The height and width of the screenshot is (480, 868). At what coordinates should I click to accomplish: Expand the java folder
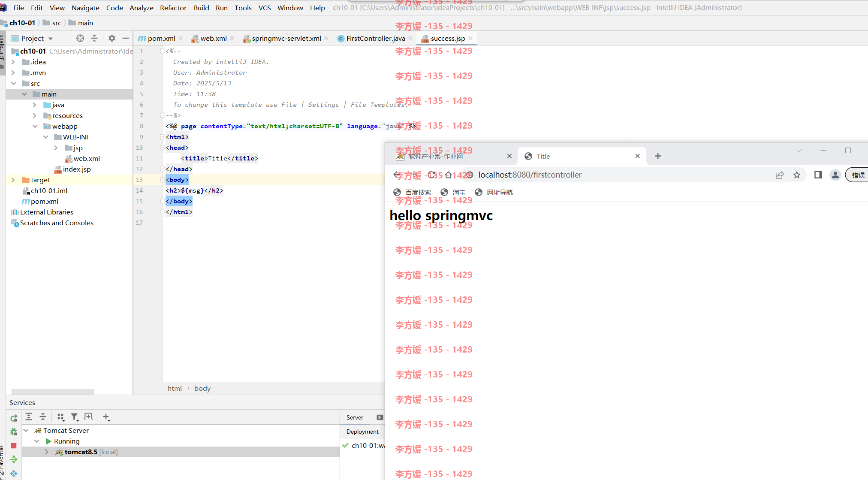(34, 105)
